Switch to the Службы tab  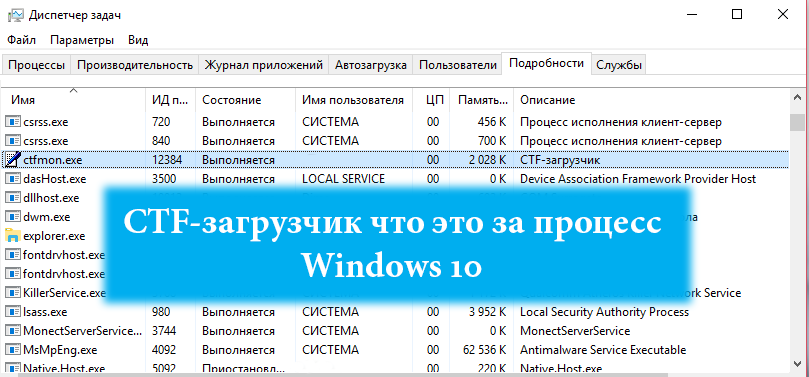(x=619, y=65)
